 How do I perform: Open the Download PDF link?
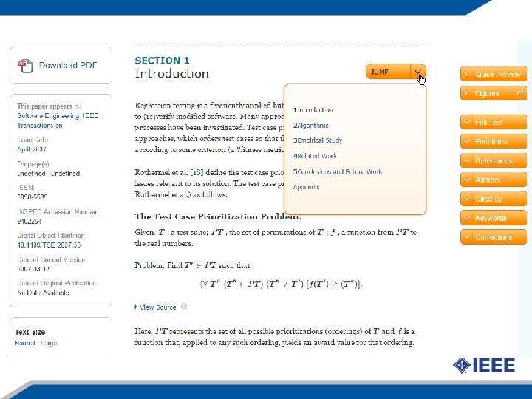pyautogui.click(x=68, y=65)
